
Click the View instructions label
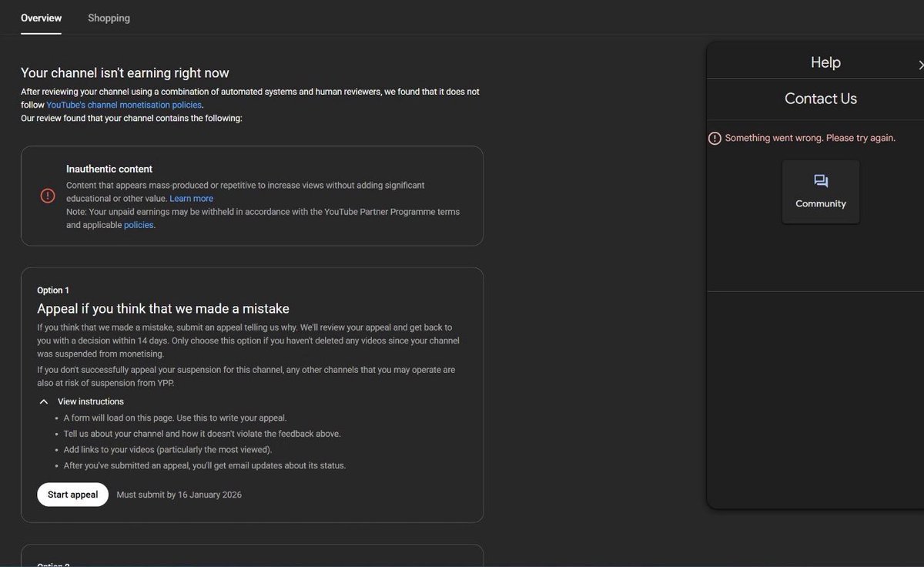[x=91, y=401]
